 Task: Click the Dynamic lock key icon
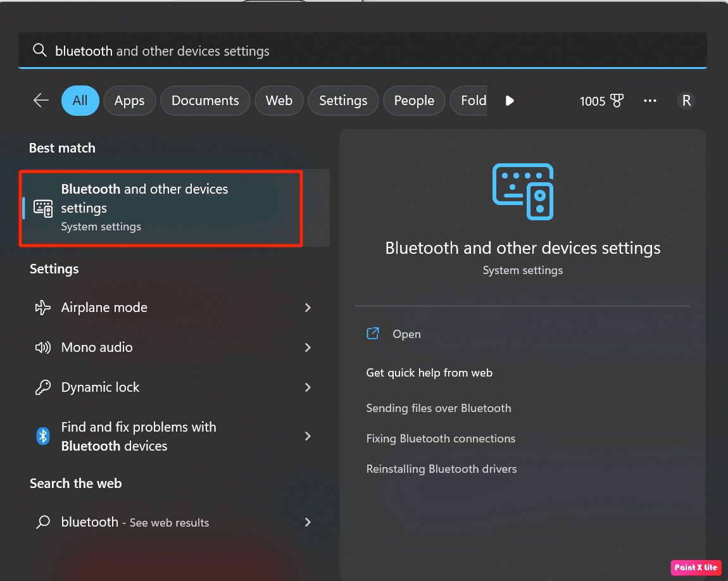click(x=42, y=387)
